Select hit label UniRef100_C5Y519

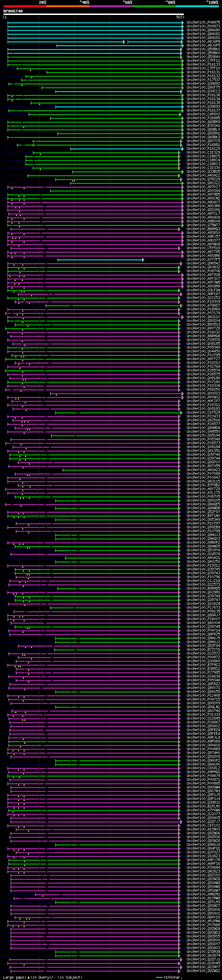point(203,248)
